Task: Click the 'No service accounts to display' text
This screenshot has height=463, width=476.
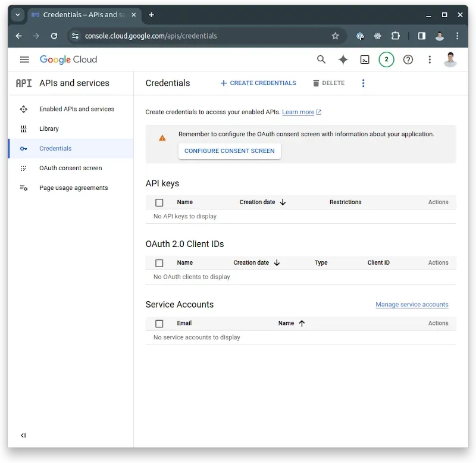Action: [x=197, y=337]
